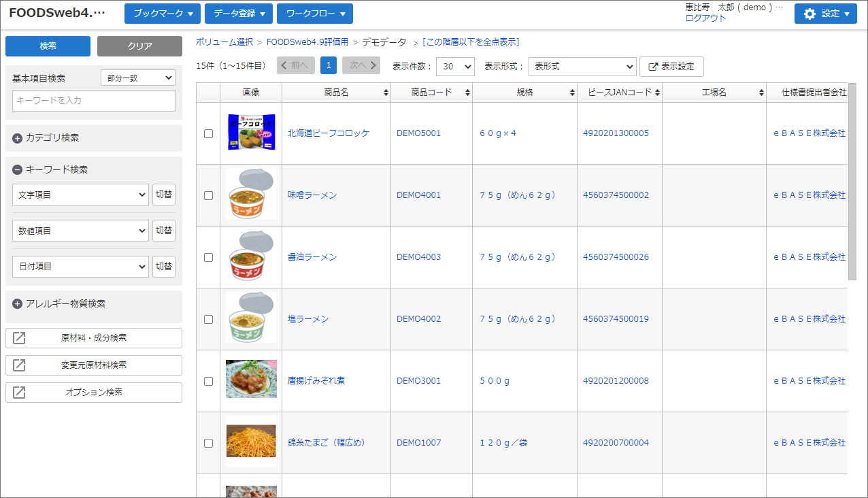Click JAN code 4560374500019
This screenshot has height=498, width=868.
click(x=616, y=319)
